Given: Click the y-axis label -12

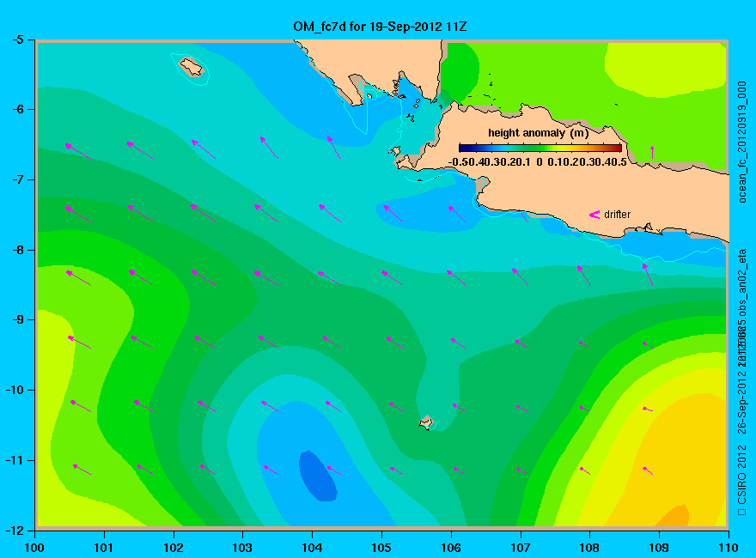Looking at the screenshot, I should point(15,530).
